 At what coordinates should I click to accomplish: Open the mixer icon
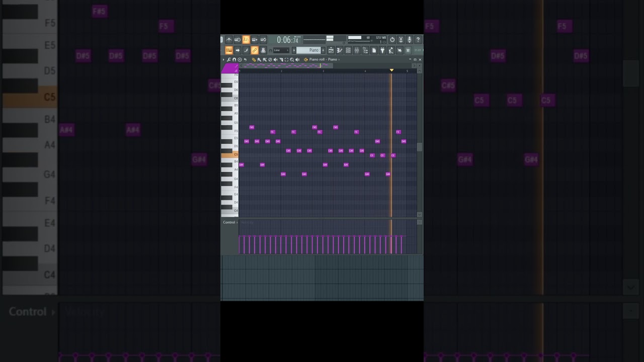click(357, 50)
